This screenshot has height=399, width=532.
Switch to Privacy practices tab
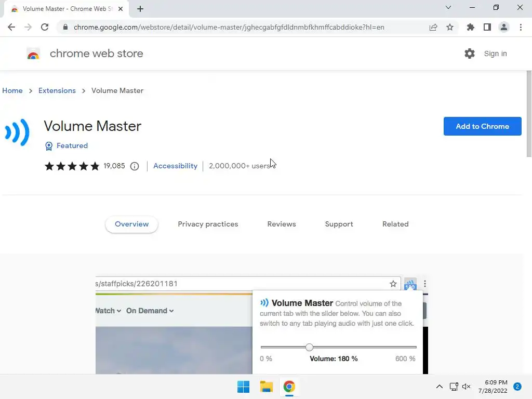(208, 224)
